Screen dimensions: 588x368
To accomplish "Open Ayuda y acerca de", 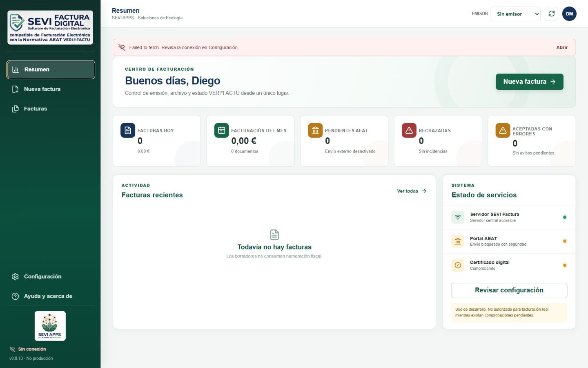I will click(x=51, y=296).
